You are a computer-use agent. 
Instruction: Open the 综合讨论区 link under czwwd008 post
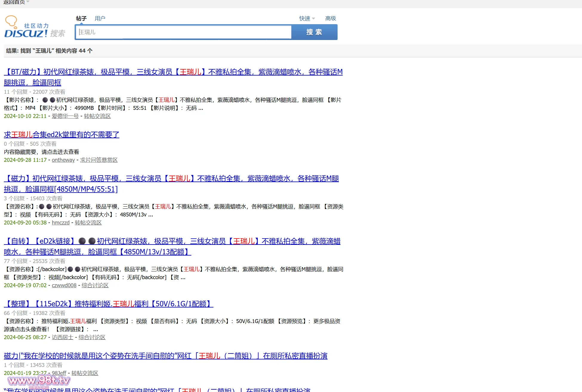coord(95,285)
